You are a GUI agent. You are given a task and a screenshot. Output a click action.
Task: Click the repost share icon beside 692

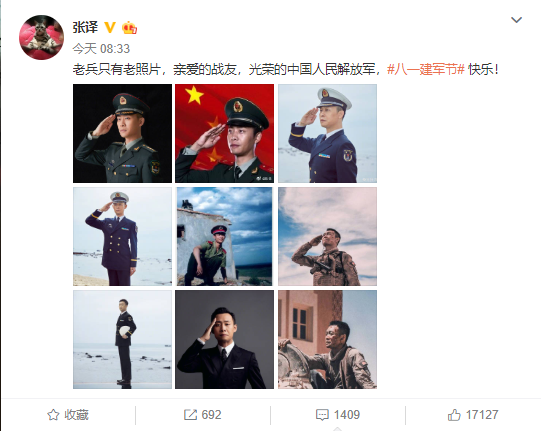tap(190, 415)
